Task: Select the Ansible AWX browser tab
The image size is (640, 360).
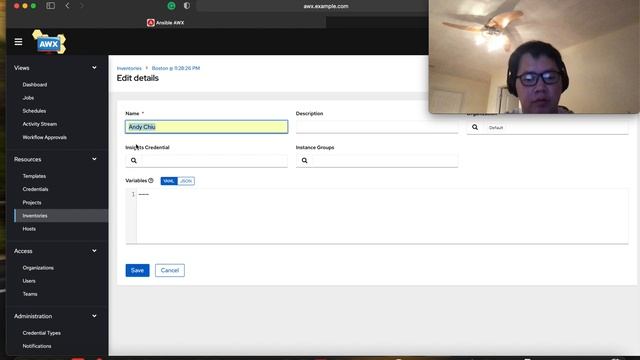Action: click(166, 22)
